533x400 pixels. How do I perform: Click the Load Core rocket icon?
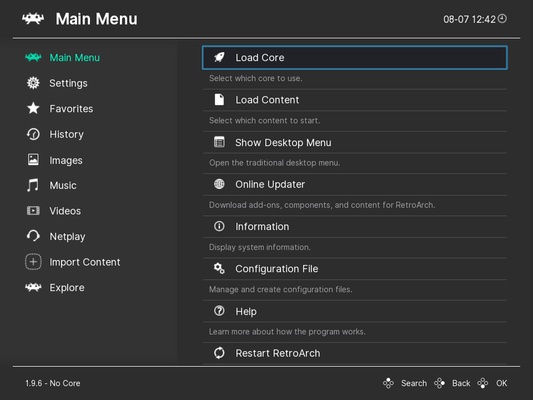(219, 57)
